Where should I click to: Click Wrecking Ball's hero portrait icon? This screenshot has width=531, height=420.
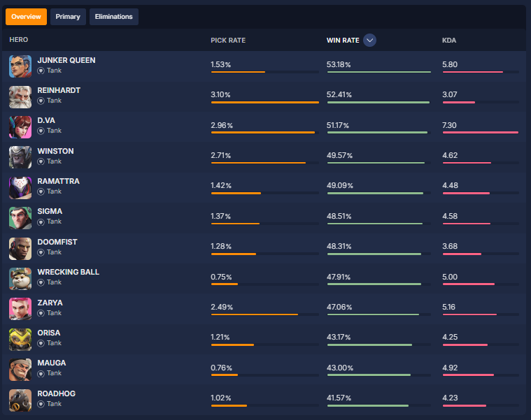tap(20, 278)
